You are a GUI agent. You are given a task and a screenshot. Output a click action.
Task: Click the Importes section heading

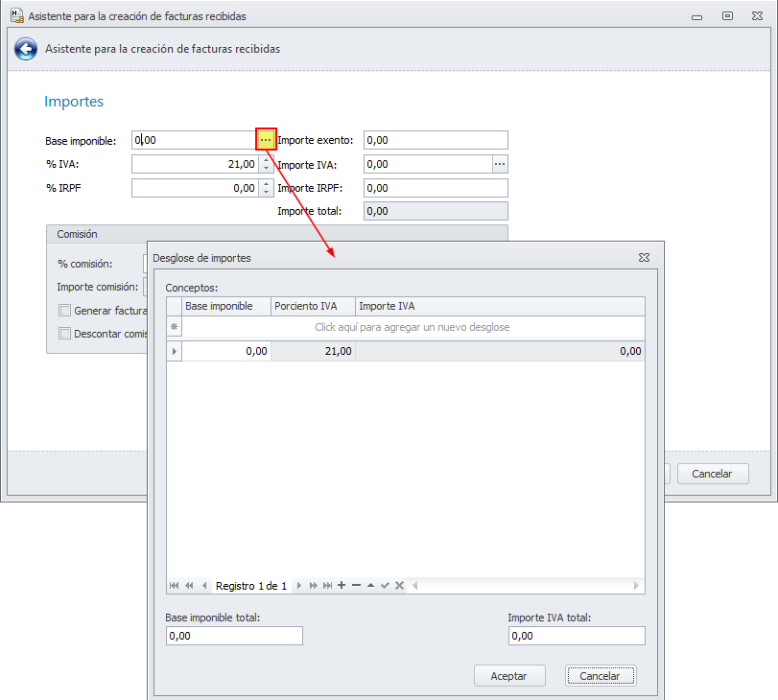coord(74,102)
